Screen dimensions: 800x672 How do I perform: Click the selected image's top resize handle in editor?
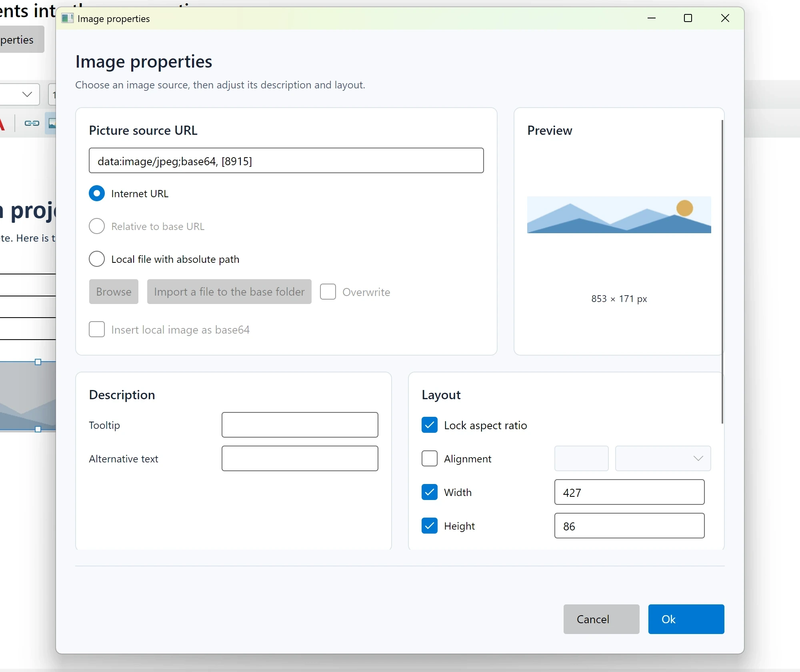tap(38, 362)
